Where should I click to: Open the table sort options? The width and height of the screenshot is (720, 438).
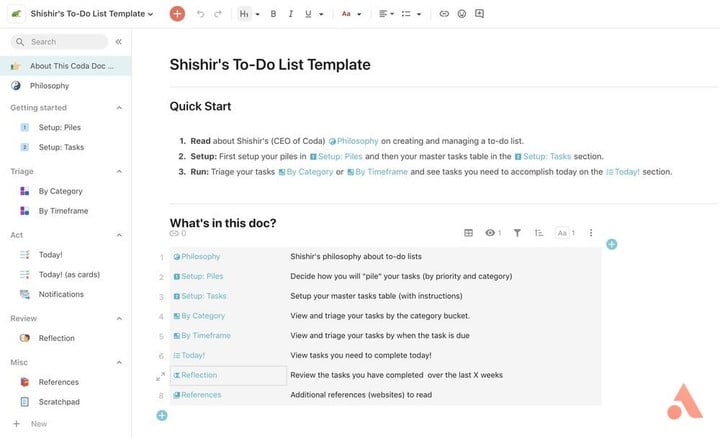[539, 233]
